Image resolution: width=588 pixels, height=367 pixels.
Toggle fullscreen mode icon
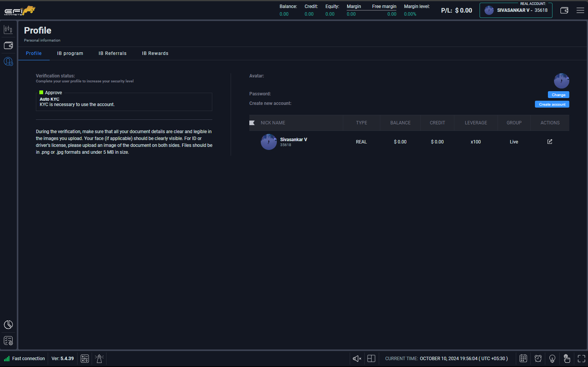click(582, 359)
